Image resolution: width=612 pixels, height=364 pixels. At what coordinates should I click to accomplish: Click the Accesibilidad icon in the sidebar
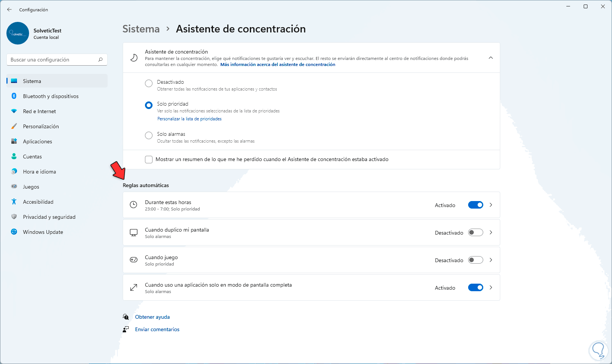(14, 202)
